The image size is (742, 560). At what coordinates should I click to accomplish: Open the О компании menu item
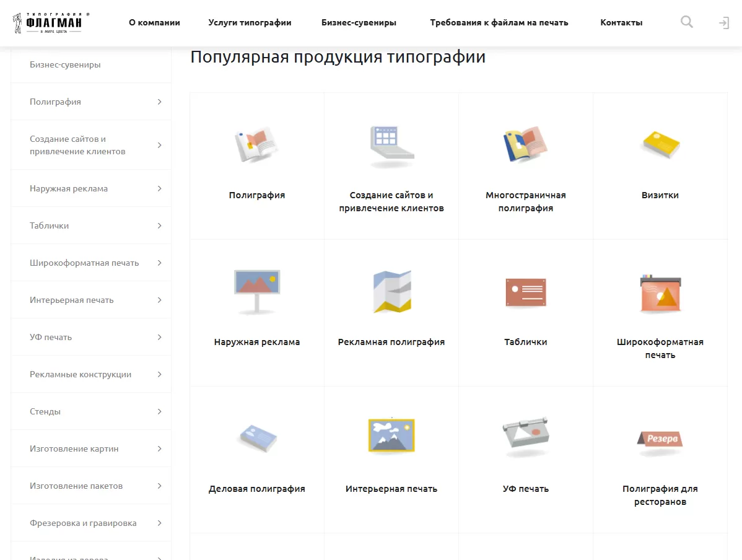(154, 23)
